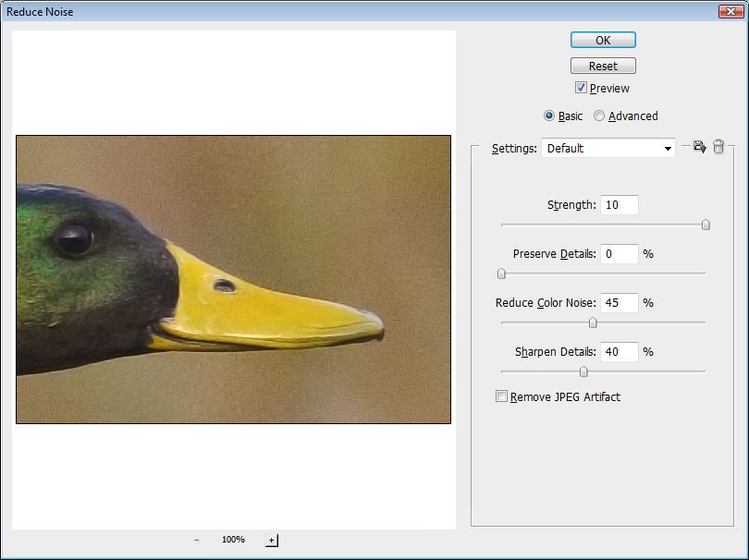Click the Strength value input field

click(619, 205)
